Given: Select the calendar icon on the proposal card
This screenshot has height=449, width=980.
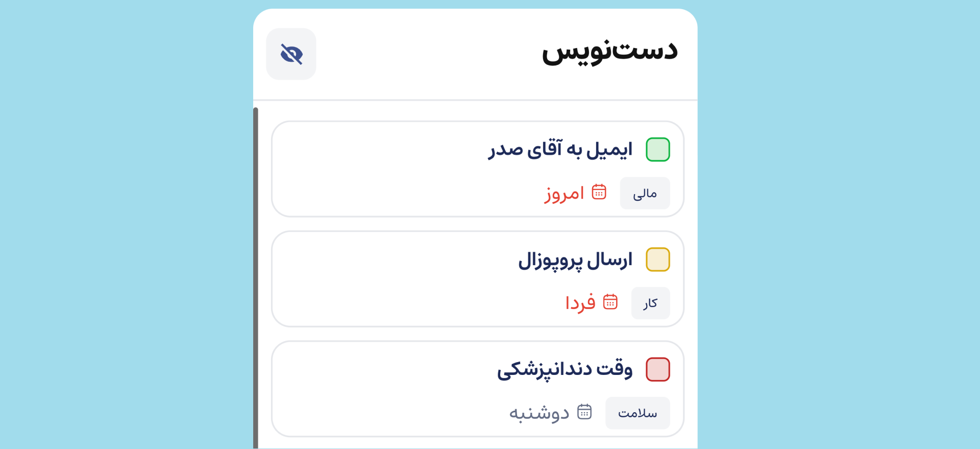Looking at the screenshot, I should click(610, 302).
